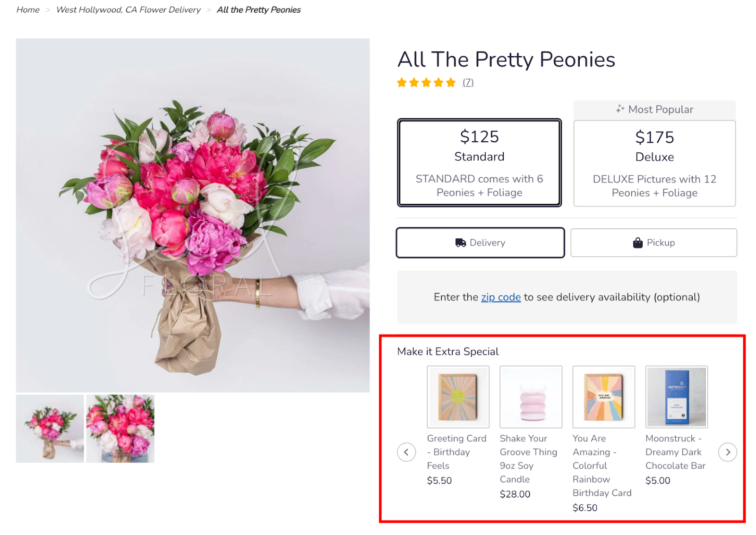
Task: Select the $175 Deluxe option
Action: tap(654, 163)
